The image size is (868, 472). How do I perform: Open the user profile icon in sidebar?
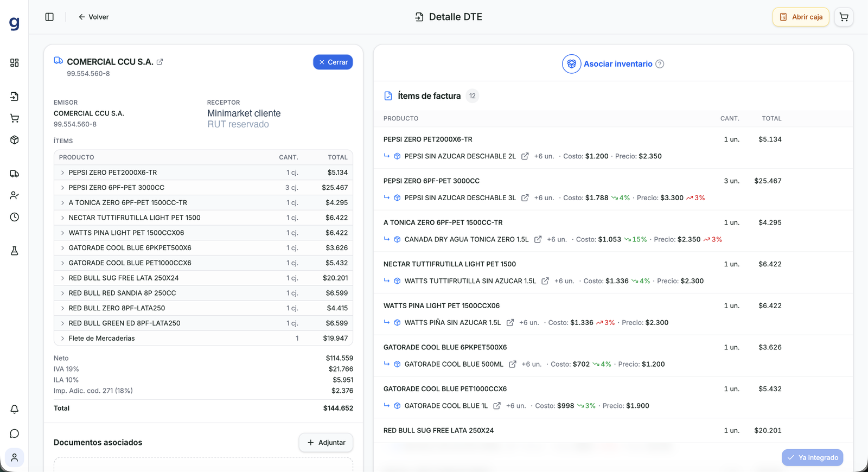coord(15,457)
